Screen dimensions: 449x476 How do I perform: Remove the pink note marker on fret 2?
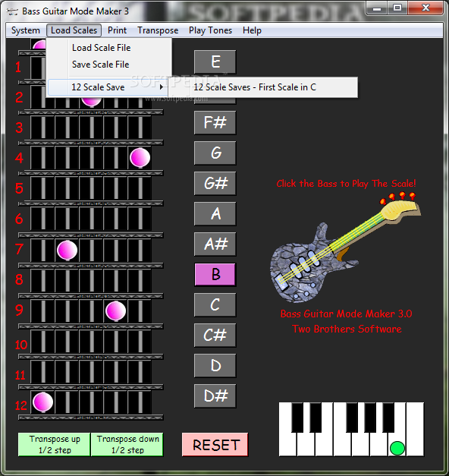coord(91,102)
